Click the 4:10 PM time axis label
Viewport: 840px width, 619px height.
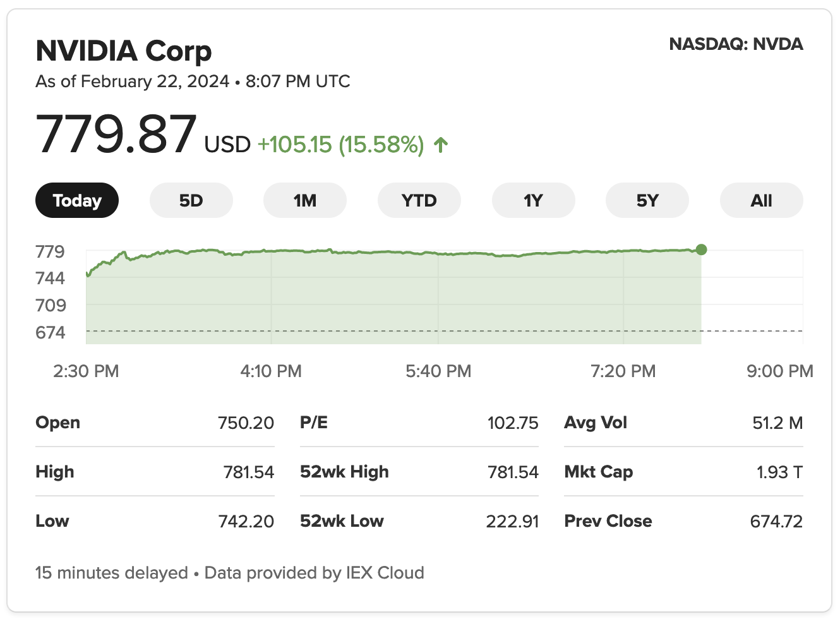271,371
